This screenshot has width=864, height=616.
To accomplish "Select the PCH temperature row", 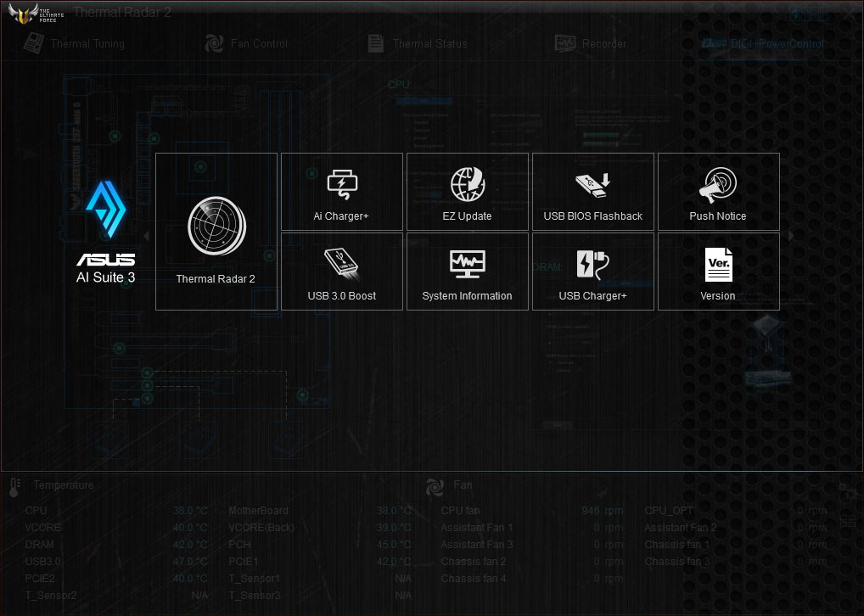I will point(320,545).
